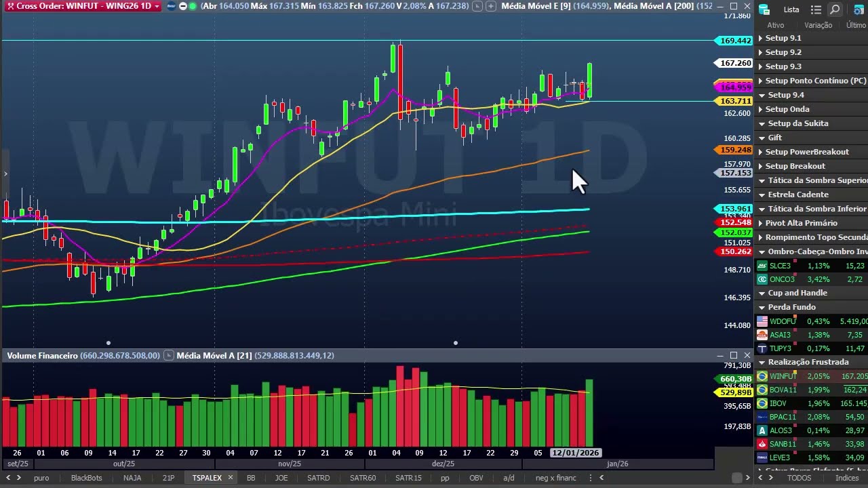
Task: Collapse the Setup Ponto Contínuo group
Action: (x=760, y=81)
